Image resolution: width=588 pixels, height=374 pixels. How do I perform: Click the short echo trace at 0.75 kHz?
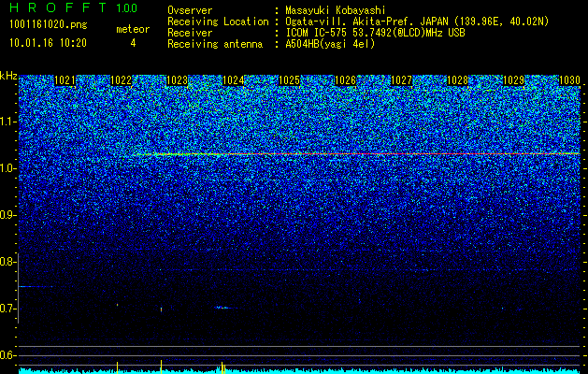36,287
